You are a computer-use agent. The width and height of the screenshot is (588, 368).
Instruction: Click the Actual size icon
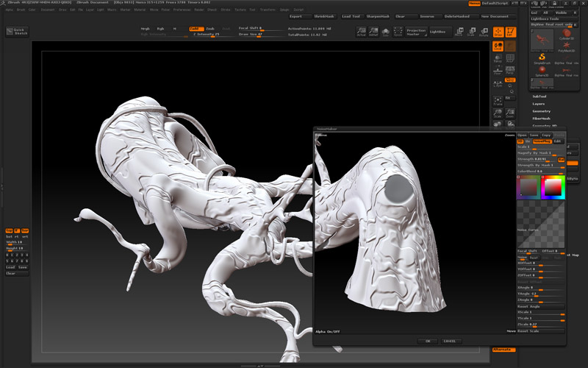(x=361, y=32)
